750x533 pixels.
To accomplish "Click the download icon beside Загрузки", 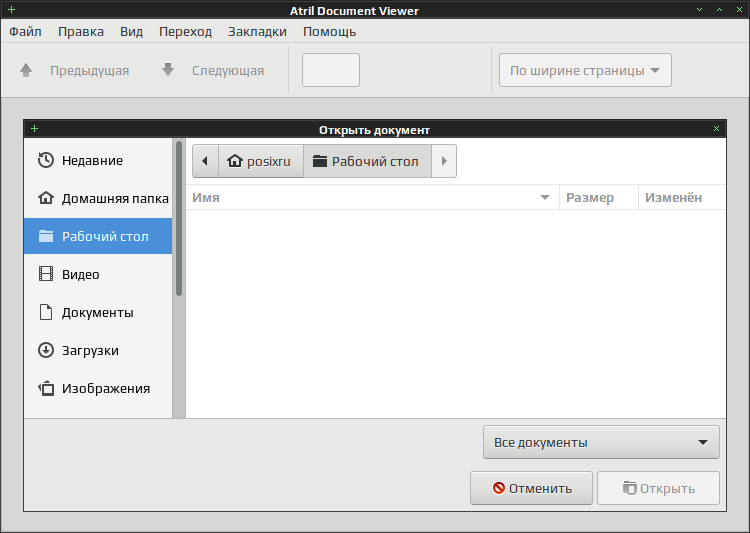I will click(46, 350).
